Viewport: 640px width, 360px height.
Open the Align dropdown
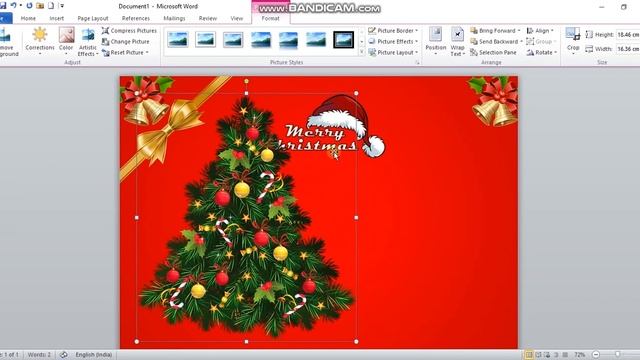pyautogui.click(x=540, y=31)
